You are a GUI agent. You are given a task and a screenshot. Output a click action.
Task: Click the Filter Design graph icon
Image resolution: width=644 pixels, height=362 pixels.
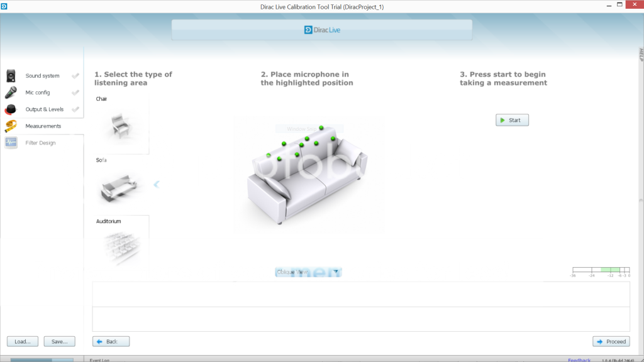(x=11, y=143)
